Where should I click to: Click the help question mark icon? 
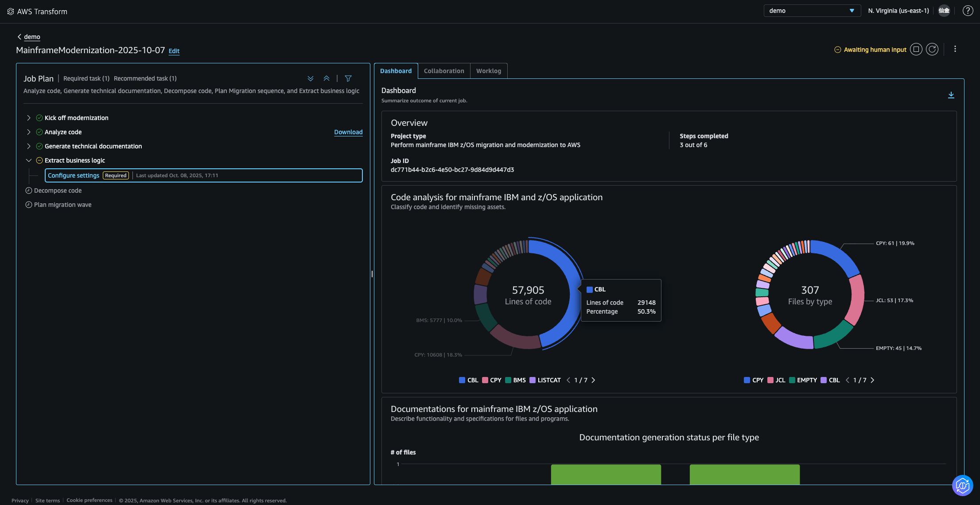[968, 11]
